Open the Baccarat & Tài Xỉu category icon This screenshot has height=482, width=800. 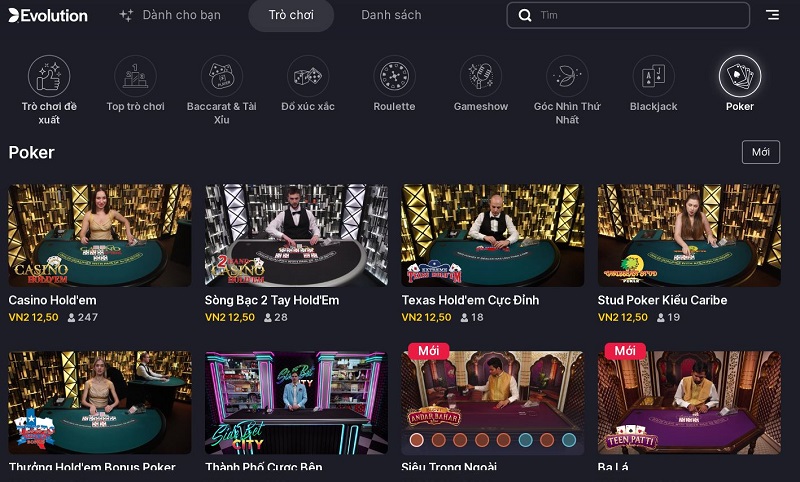click(221, 76)
